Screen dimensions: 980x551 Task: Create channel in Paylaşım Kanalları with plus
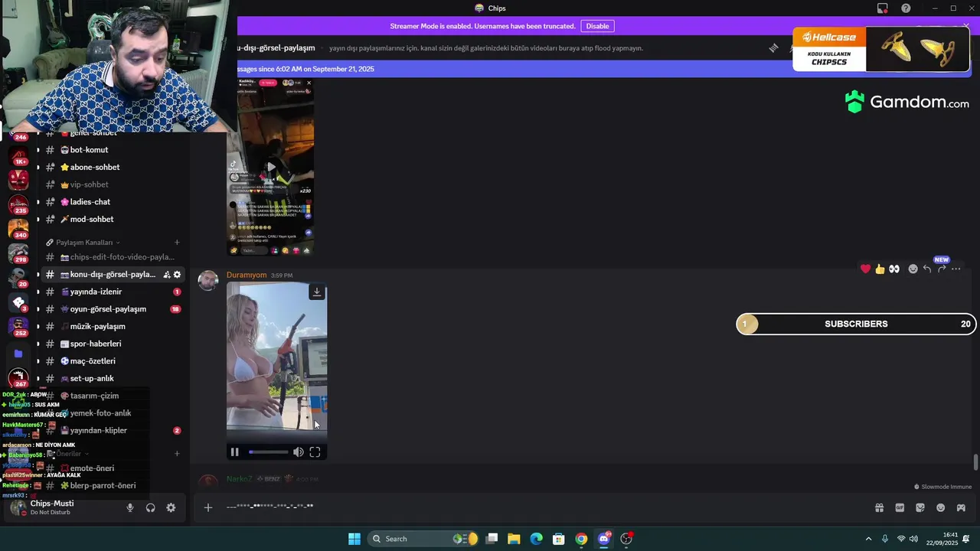coord(177,243)
